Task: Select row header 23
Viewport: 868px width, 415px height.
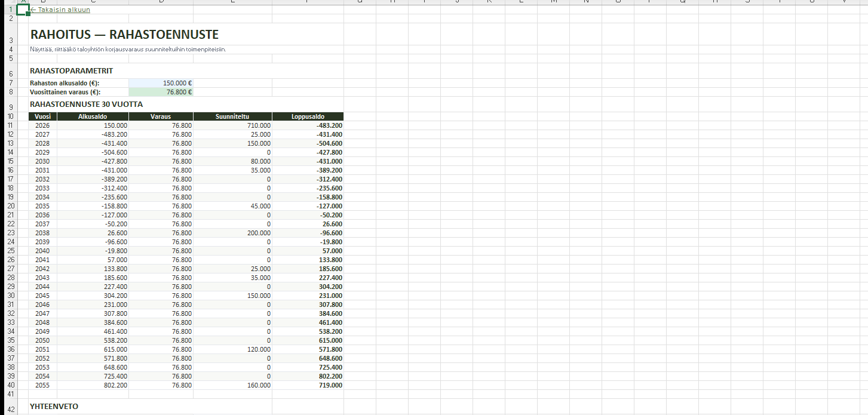Action: point(10,233)
